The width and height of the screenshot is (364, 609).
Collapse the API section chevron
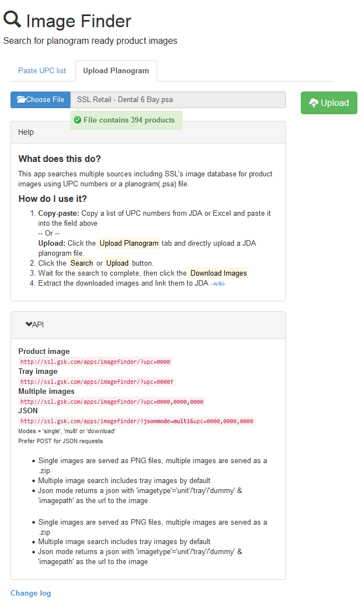pyautogui.click(x=29, y=324)
